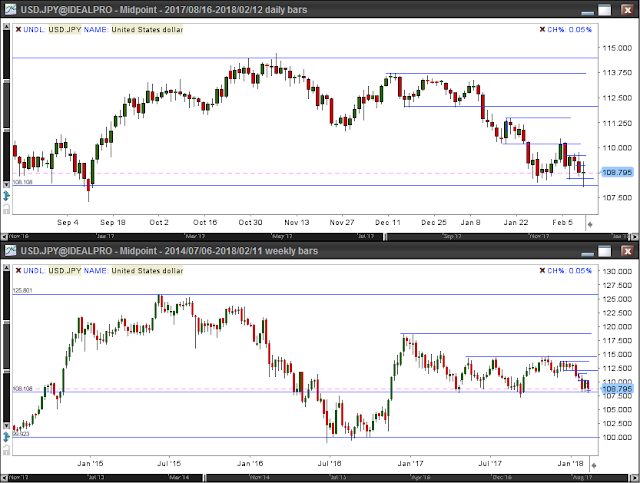Click the CH%: 0.05% value in weekly chart
Screen dimensions: 640x483
[x=569, y=270]
